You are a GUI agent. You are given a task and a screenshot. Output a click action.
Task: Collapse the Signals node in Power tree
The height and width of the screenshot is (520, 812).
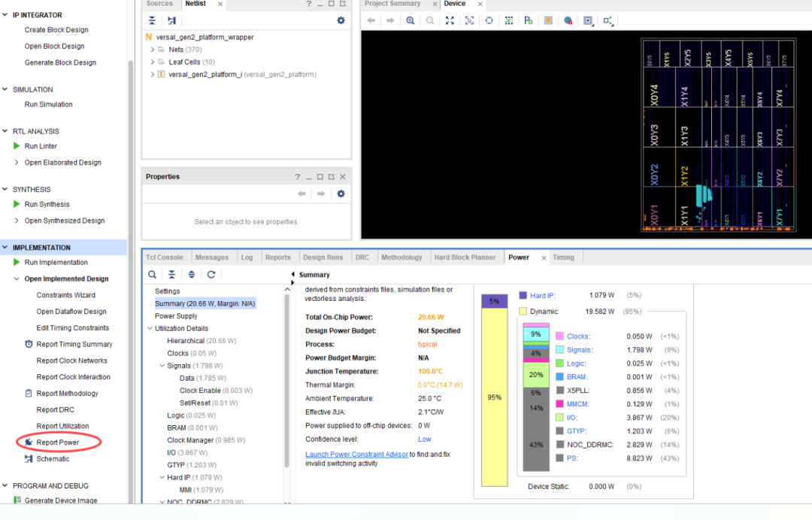pyautogui.click(x=162, y=366)
